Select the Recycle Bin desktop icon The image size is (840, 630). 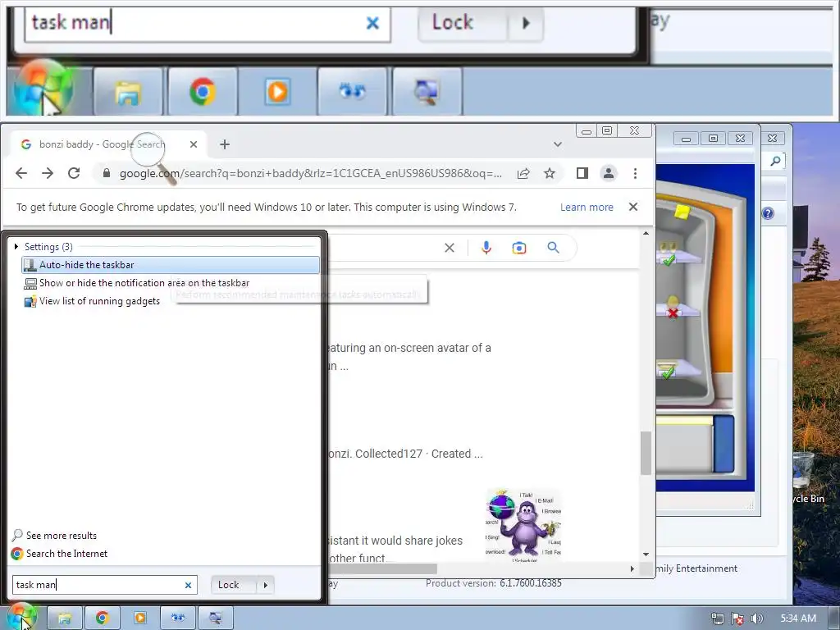pos(809,479)
